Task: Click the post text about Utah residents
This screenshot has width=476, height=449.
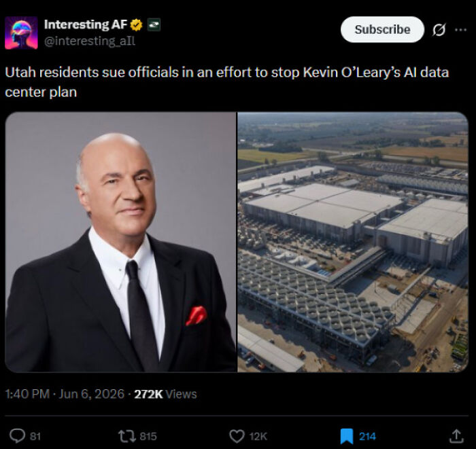Action: coord(226,82)
